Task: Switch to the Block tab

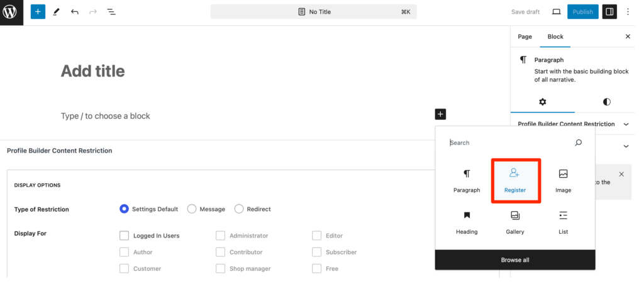Action: tap(555, 36)
